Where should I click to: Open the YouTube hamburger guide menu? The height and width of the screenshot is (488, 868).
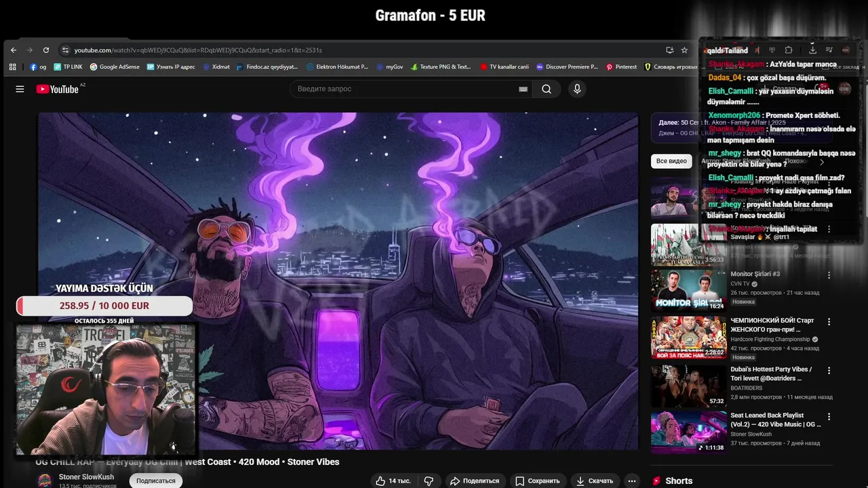click(x=20, y=89)
